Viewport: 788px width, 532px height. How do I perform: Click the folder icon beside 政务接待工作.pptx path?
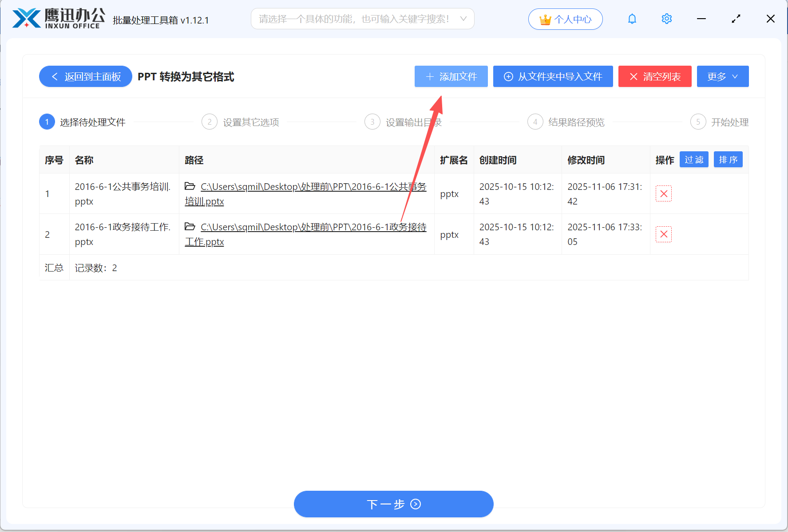tap(190, 227)
